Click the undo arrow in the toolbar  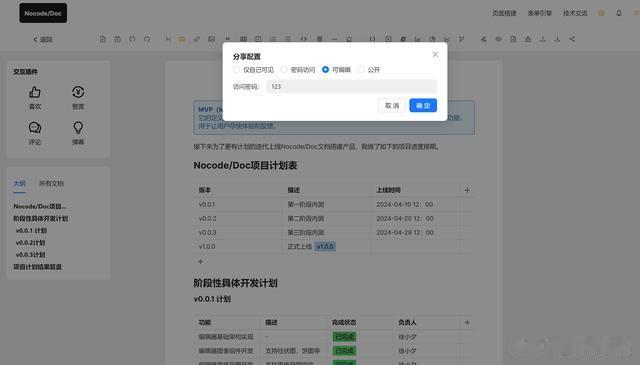[132, 39]
